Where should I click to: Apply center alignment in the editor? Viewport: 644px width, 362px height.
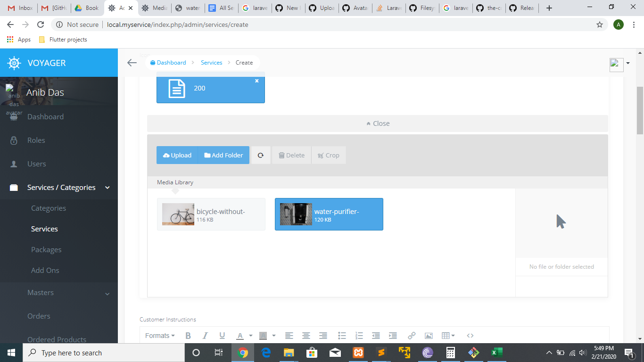tap(306, 335)
